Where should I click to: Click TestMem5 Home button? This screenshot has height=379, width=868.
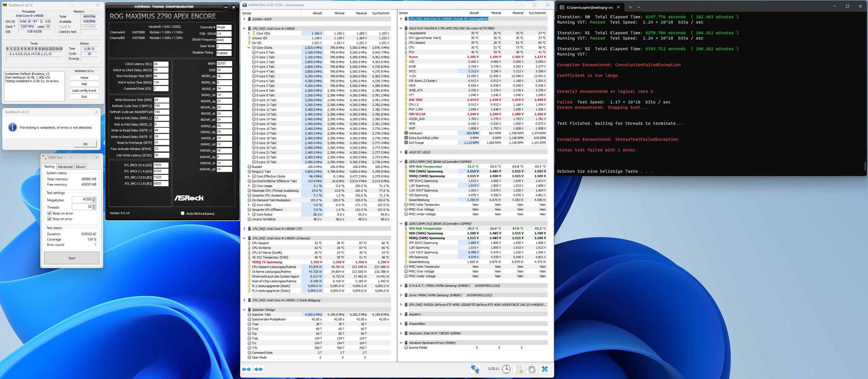(84, 77)
